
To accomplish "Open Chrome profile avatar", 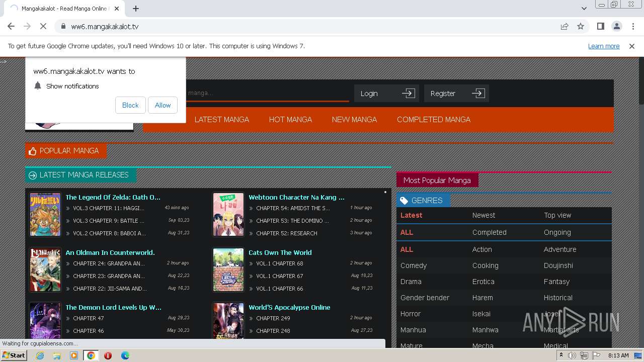I will click(x=616, y=26).
